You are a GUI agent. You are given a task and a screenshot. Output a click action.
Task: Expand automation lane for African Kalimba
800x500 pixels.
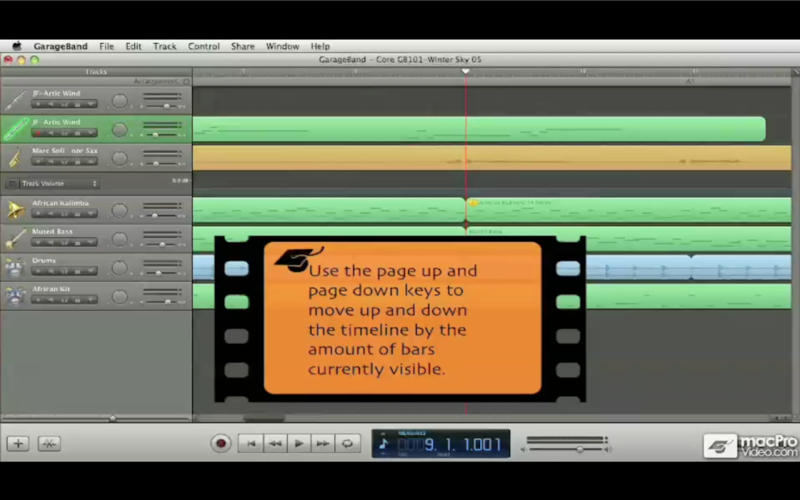pos(90,214)
